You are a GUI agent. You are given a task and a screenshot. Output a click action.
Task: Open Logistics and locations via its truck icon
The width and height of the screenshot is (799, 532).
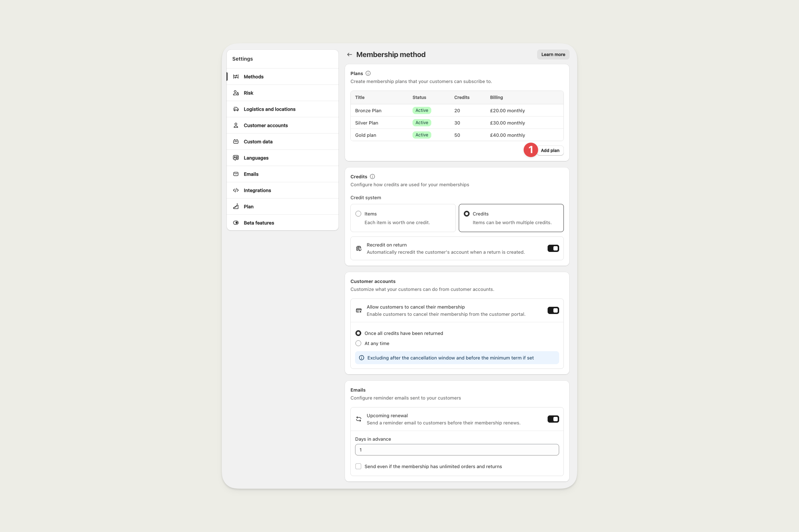pyautogui.click(x=236, y=109)
